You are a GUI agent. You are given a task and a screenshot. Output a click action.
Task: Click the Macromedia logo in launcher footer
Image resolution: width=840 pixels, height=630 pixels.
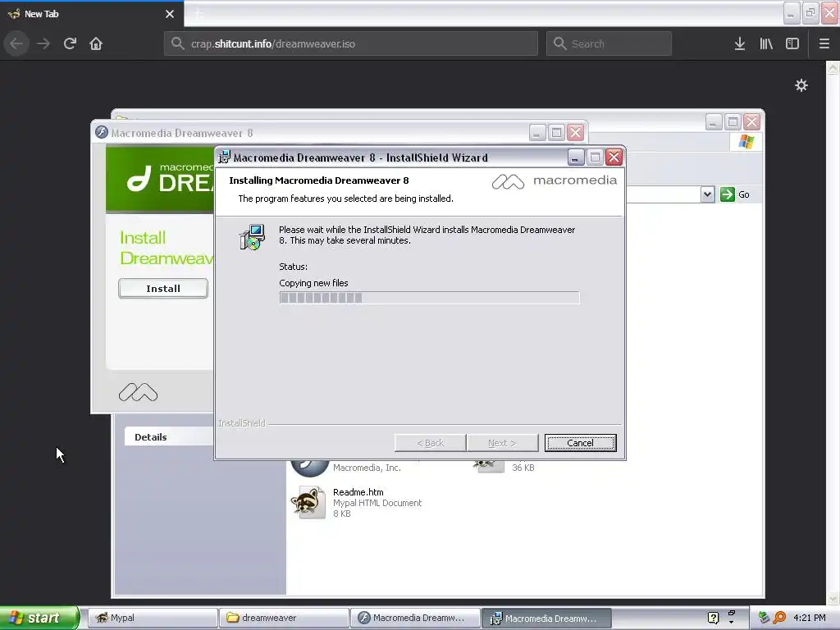pos(138,393)
